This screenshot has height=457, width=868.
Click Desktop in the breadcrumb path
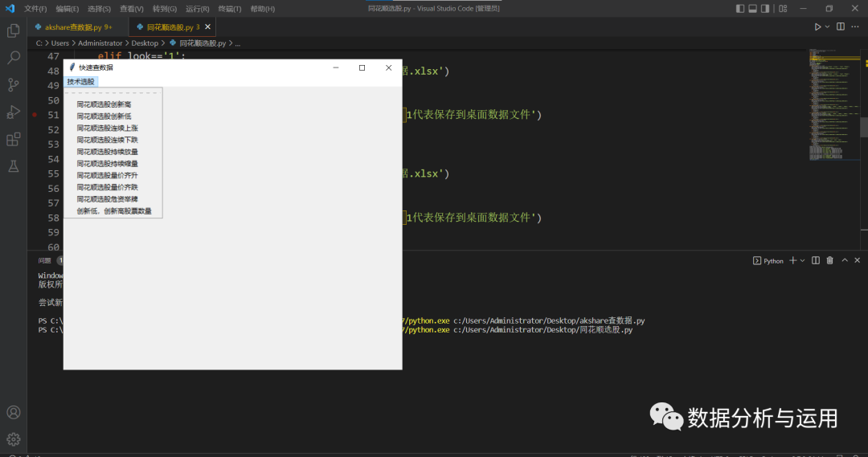click(145, 43)
